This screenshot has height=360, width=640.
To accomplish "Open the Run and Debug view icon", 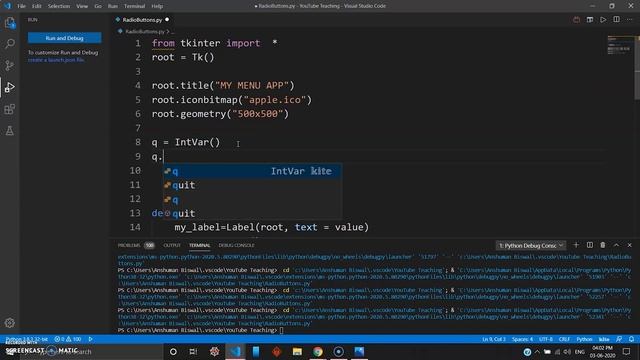I will click(10, 87).
